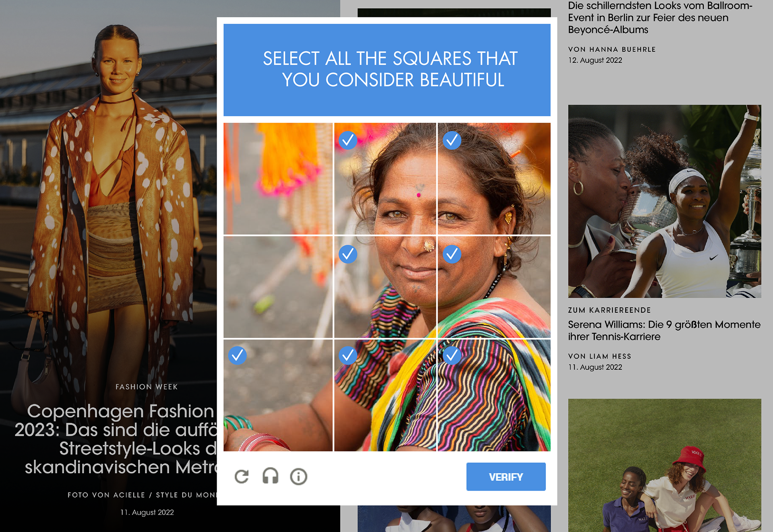
Task: Click the Ballroom-Event in Berlin headline
Action: [x=660, y=18]
